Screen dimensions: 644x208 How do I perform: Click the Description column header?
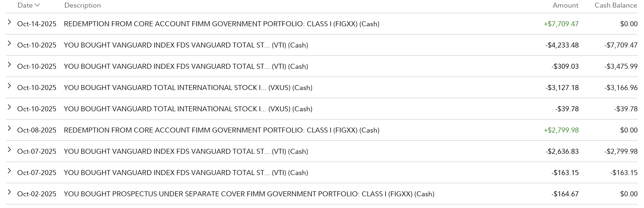(x=83, y=5)
